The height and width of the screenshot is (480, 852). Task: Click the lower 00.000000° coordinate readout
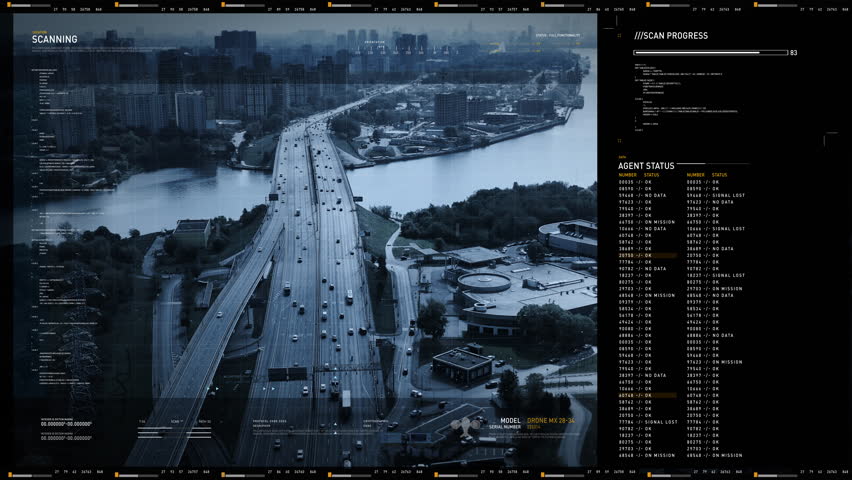[x=66, y=438]
